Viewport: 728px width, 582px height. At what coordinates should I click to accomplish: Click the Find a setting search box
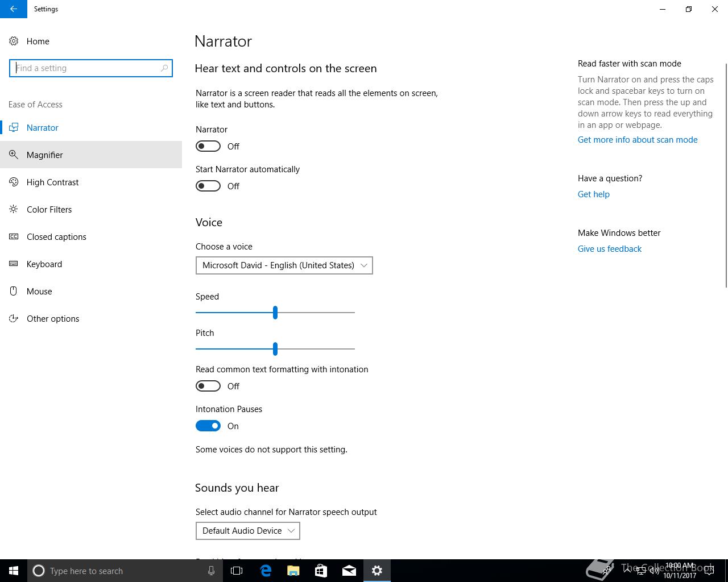coord(91,68)
